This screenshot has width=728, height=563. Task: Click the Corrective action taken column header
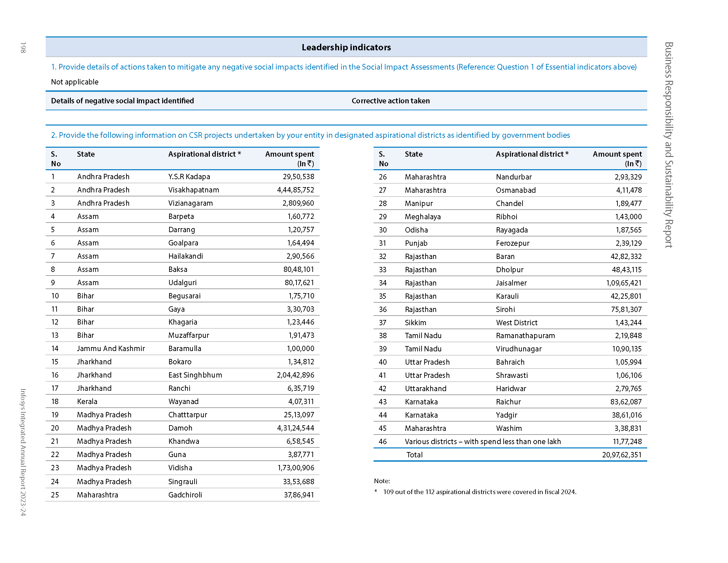390,101
